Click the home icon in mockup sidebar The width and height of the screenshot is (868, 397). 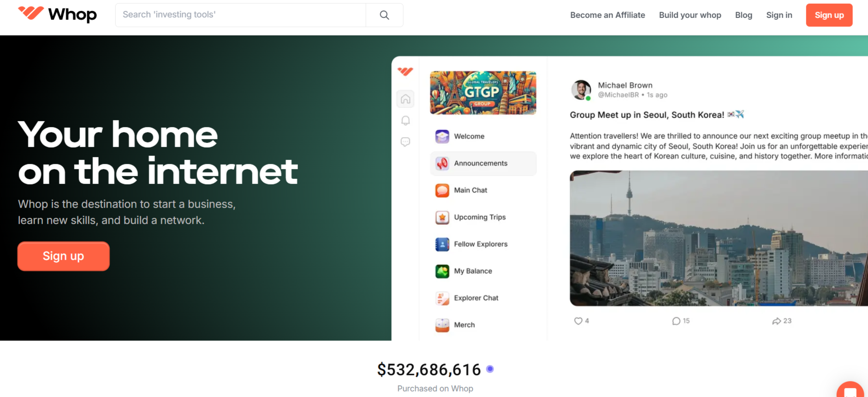(x=405, y=99)
